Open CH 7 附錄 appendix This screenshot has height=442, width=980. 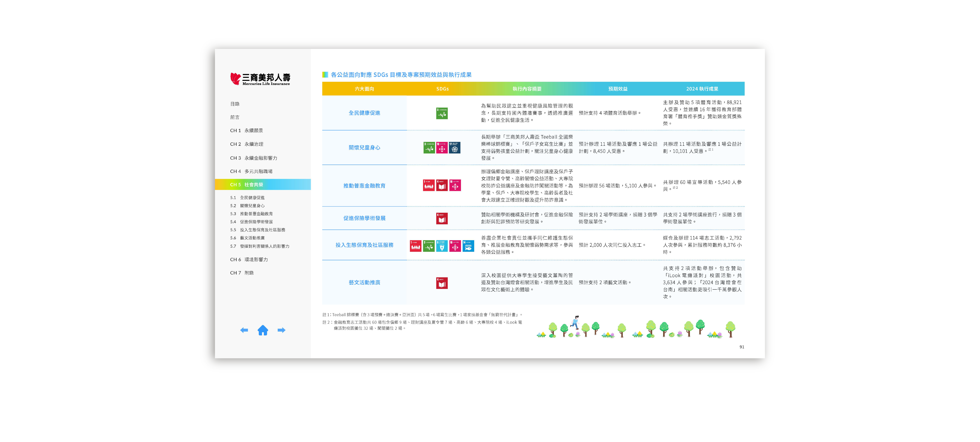242,273
